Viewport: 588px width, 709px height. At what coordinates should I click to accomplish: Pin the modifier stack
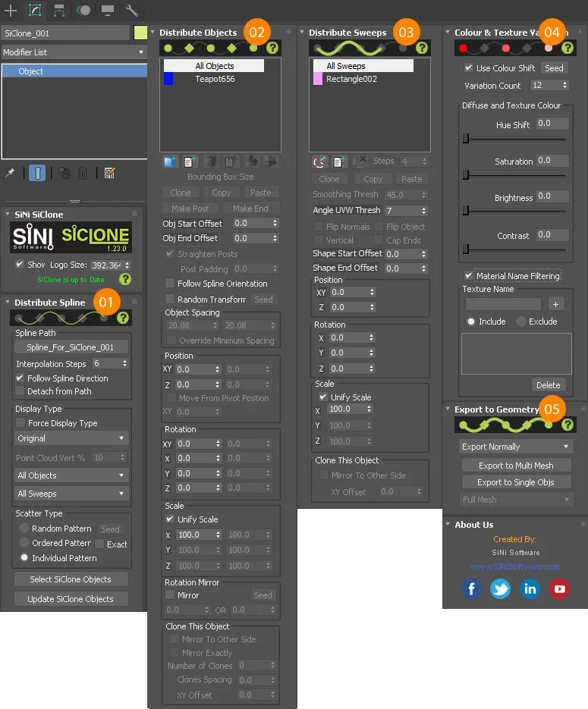[10, 173]
